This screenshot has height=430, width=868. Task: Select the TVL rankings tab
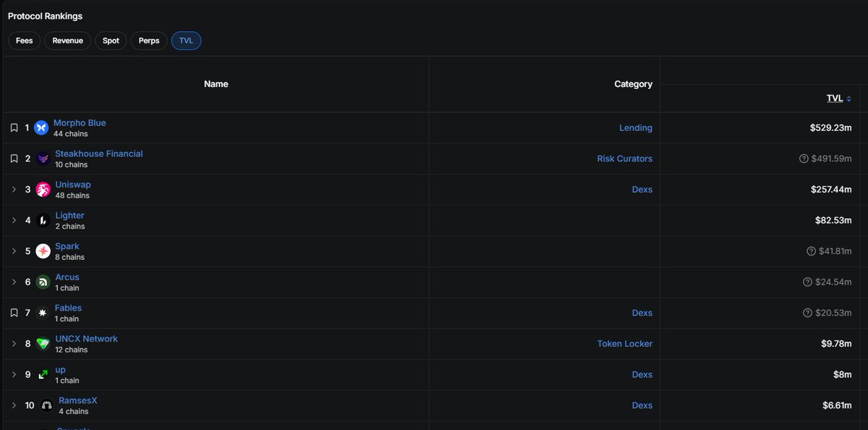pos(186,41)
